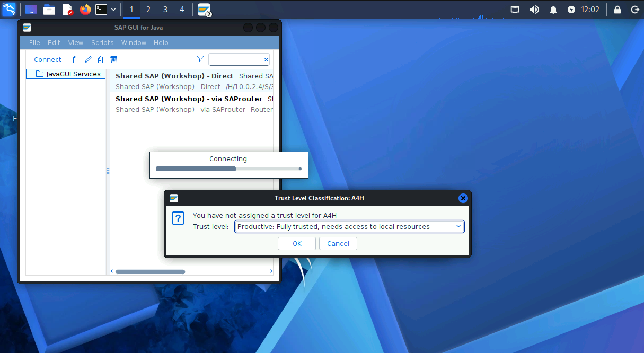644x353 pixels.
Task: Open the network connection tray icon
Action: tap(515, 10)
